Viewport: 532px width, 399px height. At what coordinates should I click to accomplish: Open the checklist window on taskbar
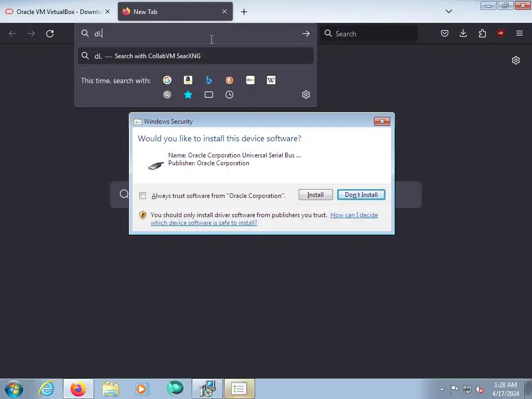tap(239, 389)
